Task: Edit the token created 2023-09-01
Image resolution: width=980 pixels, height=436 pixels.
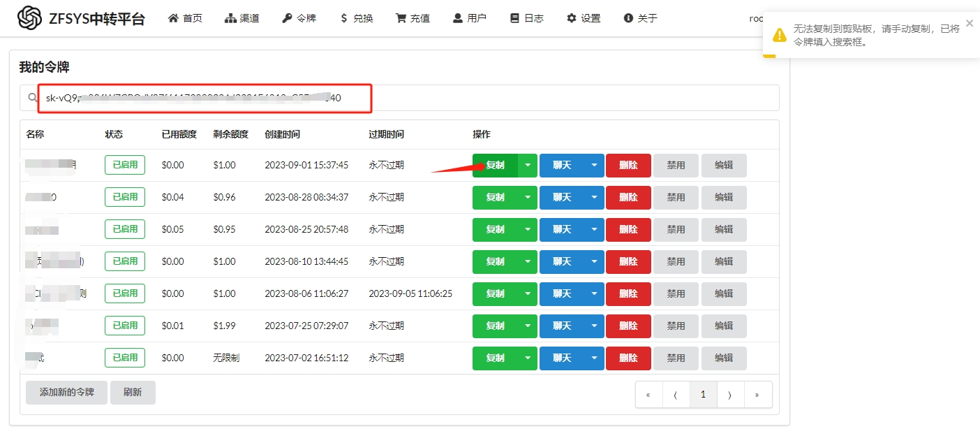Action: [724, 166]
